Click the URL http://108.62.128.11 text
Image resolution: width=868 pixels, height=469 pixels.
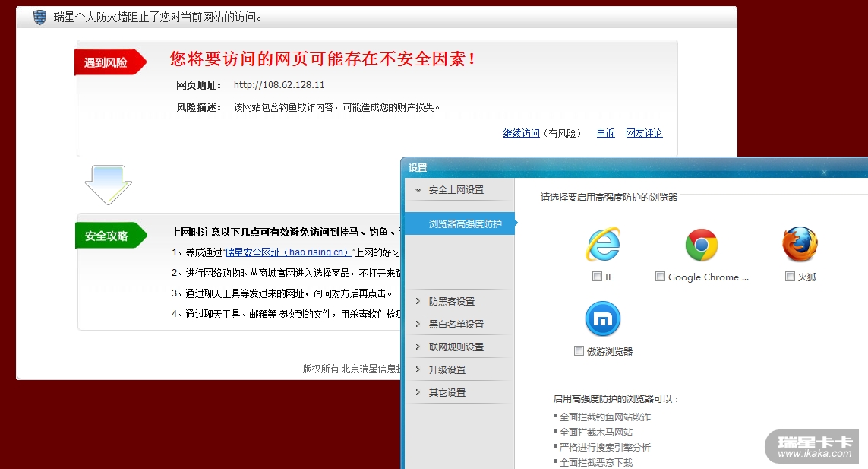[279, 85]
